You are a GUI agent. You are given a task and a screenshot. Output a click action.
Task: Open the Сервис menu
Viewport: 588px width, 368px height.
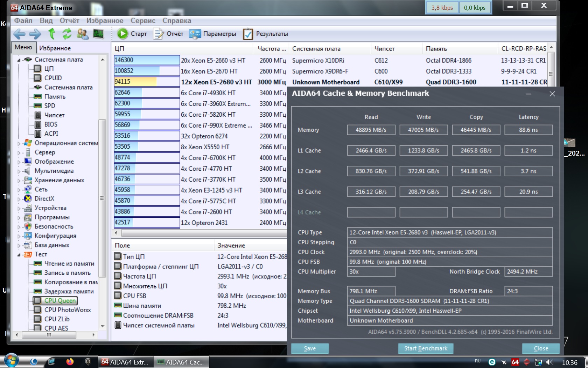pos(143,21)
